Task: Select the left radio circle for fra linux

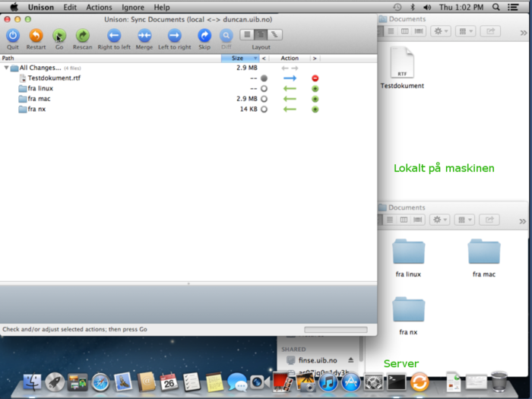Action: pos(264,89)
